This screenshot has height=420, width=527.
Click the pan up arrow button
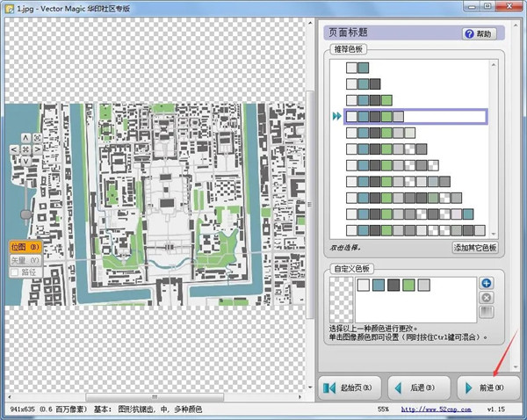[x=25, y=138]
